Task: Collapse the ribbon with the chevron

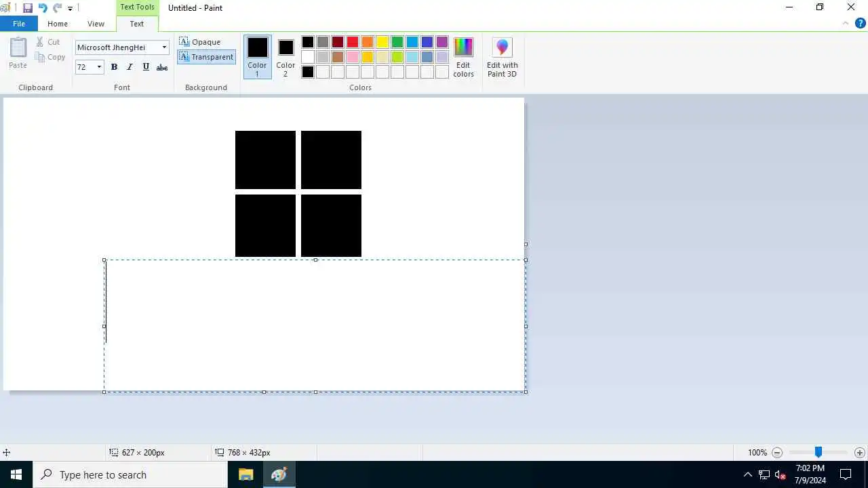Action: (x=846, y=23)
